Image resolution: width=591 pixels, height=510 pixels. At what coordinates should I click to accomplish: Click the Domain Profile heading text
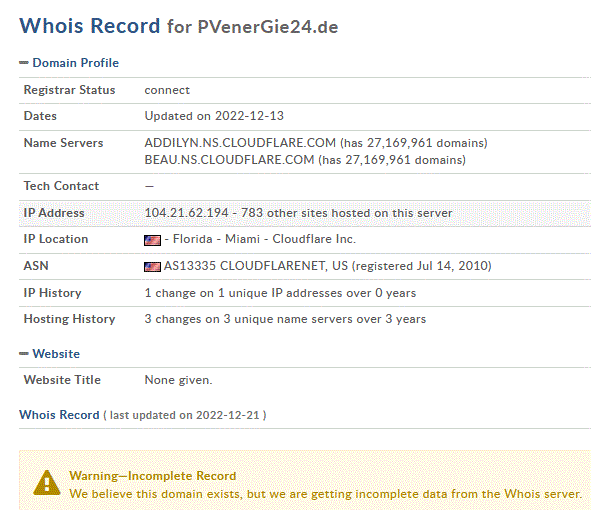click(75, 63)
